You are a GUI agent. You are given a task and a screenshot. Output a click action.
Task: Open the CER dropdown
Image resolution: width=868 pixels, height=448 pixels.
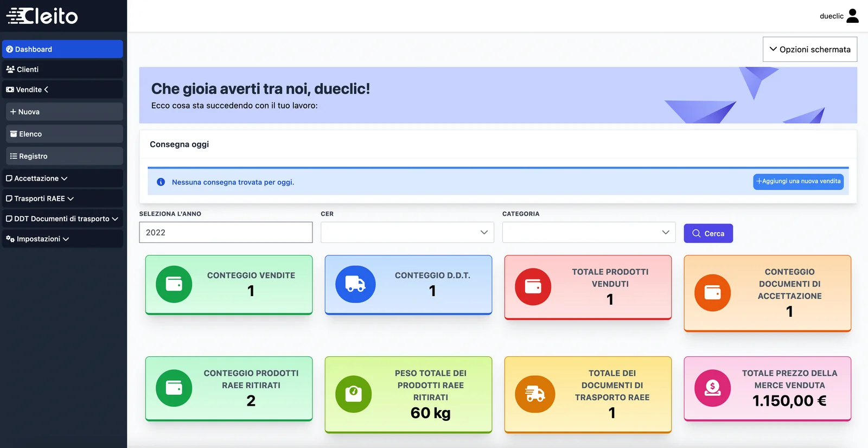[407, 232]
